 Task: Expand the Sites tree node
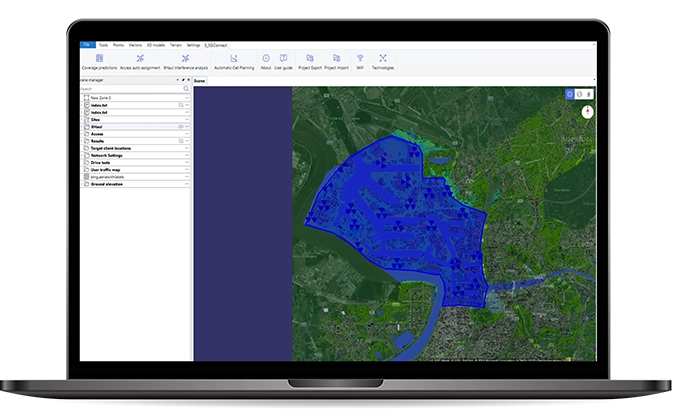(x=82, y=119)
